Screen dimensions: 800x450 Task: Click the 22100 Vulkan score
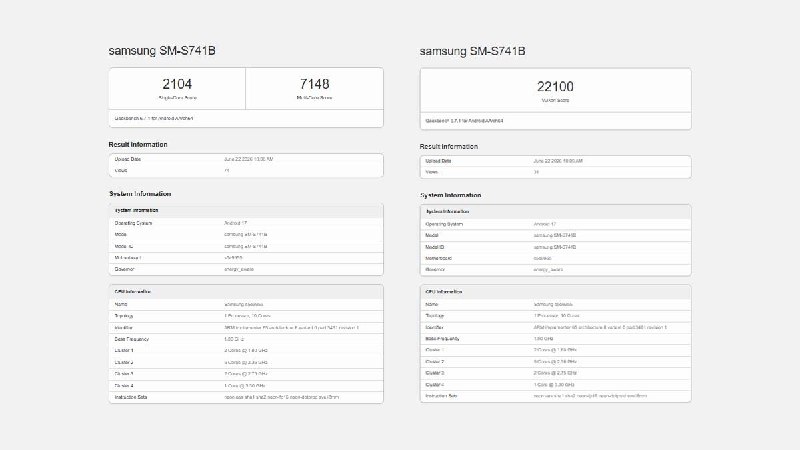coord(555,86)
